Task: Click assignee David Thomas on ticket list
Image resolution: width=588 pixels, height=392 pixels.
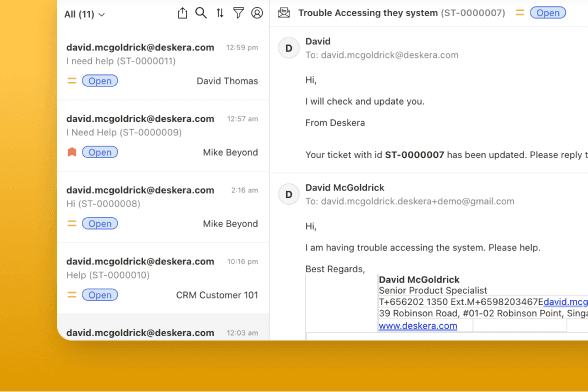Action: pos(227,81)
